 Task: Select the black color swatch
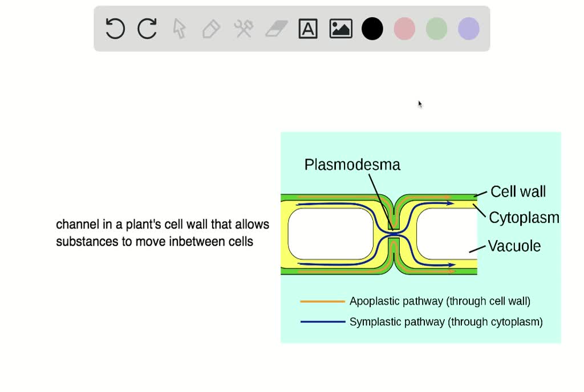[x=372, y=28]
